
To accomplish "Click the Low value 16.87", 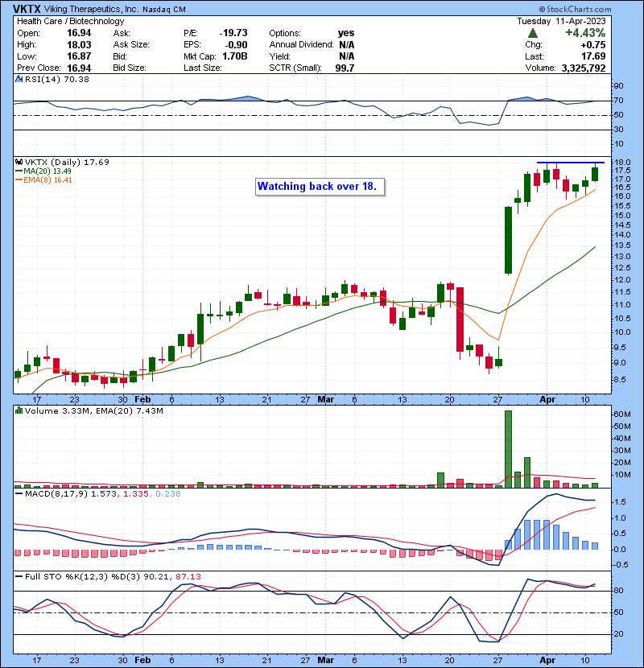I will point(79,56).
